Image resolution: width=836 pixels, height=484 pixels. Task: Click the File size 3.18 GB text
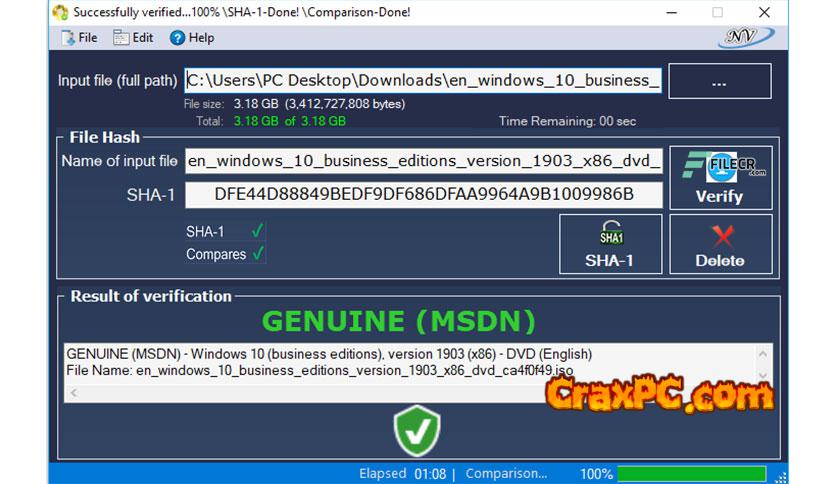294,104
